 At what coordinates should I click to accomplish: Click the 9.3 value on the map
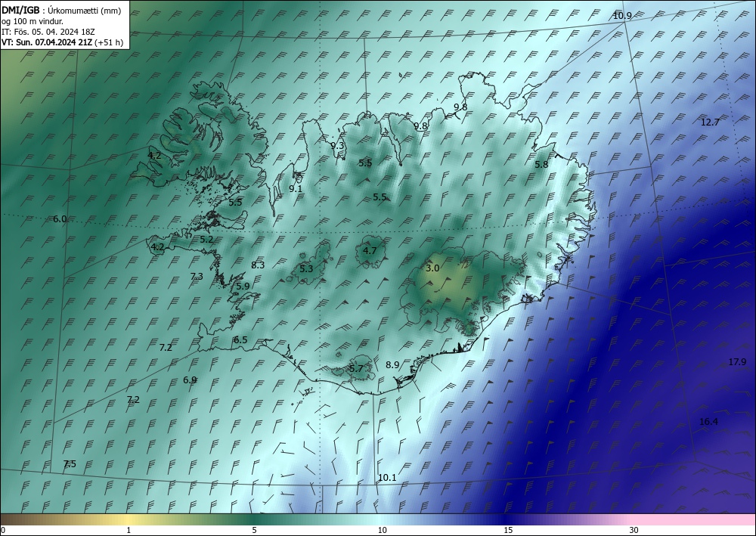337,146
